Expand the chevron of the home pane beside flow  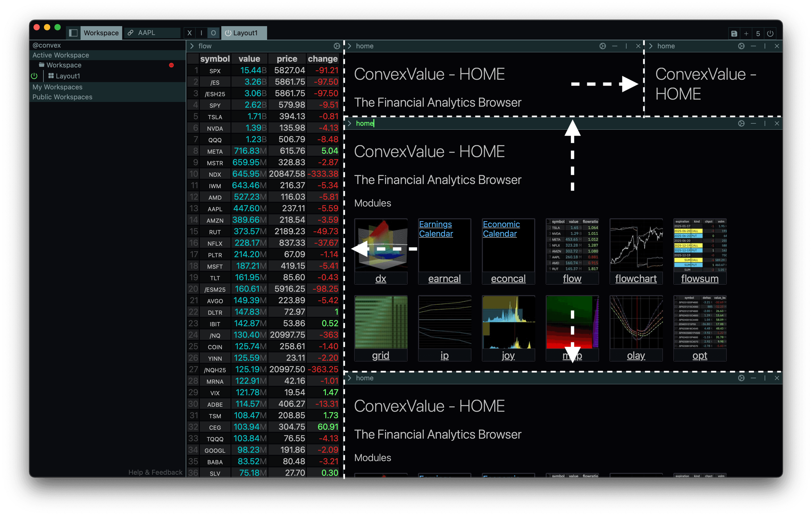point(350,46)
